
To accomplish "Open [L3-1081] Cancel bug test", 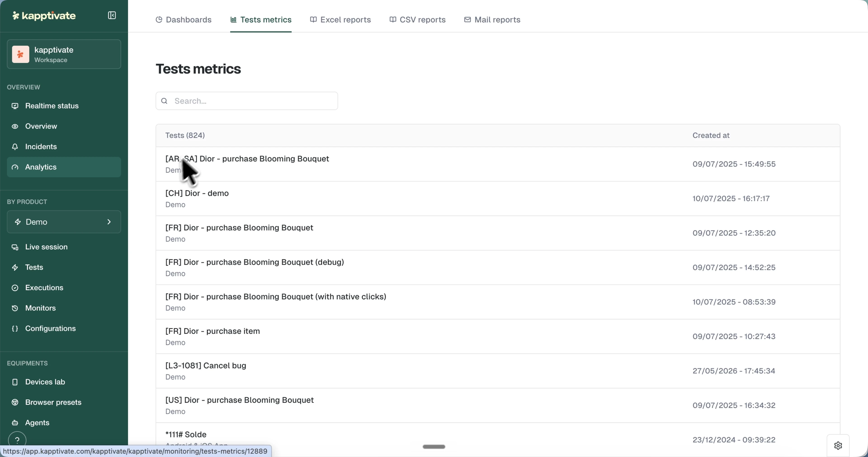I will click(498, 371).
